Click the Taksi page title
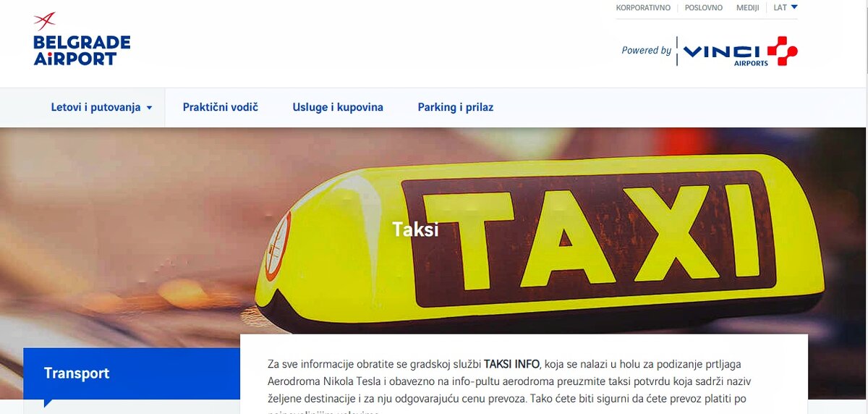This screenshot has height=414, width=868. (415, 229)
